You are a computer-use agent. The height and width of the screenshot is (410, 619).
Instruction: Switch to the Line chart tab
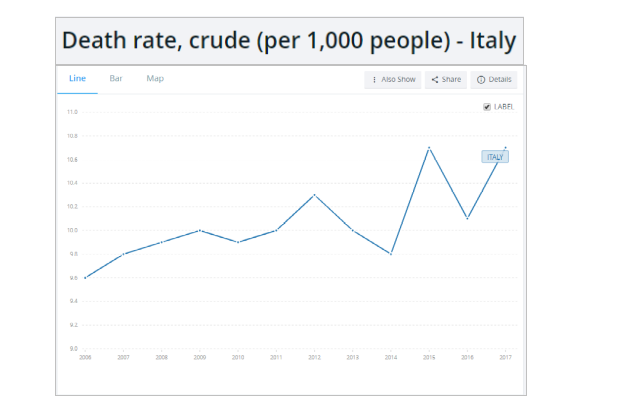point(77,78)
